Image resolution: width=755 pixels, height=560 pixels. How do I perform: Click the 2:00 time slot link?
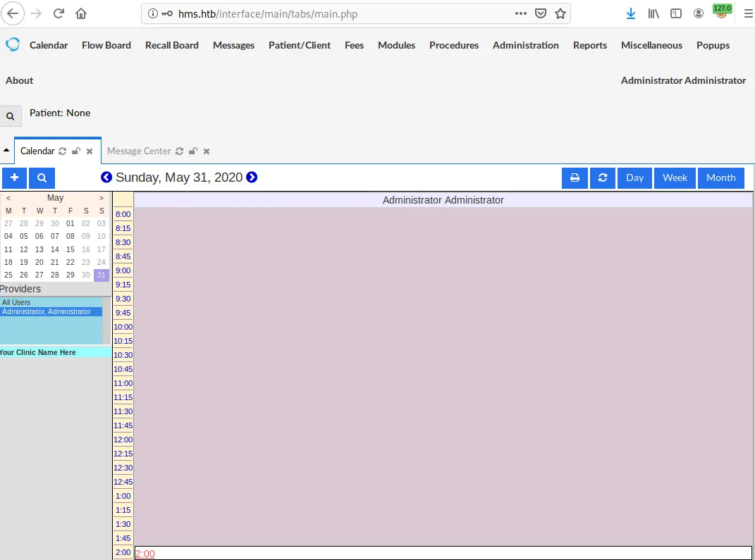tap(145, 554)
